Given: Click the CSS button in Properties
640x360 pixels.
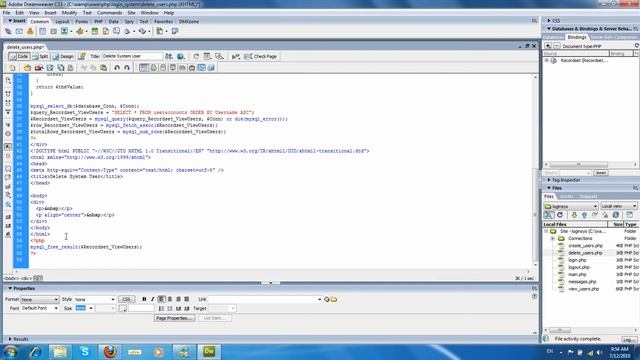Looking at the screenshot, I should tap(126, 299).
